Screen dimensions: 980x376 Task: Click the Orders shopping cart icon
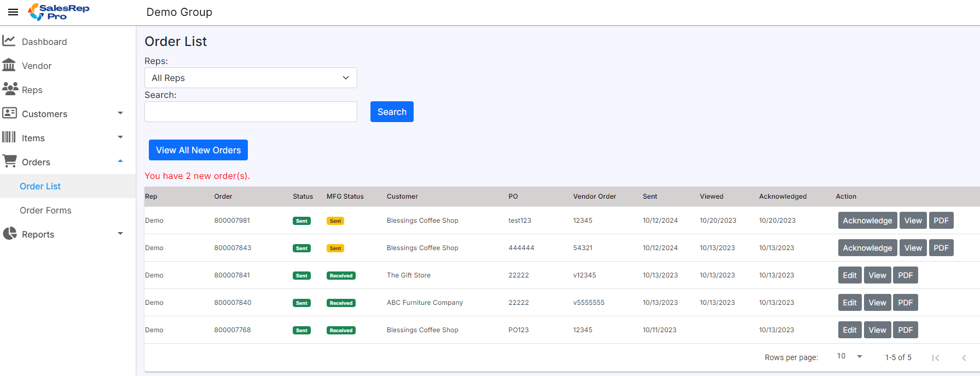pyautogui.click(x=9, y=161)
